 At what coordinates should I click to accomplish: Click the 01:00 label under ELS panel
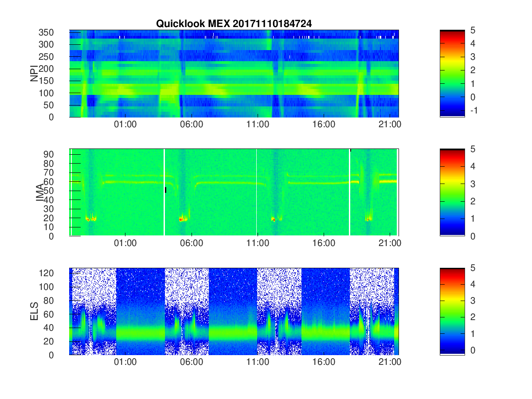pos(125,363)
